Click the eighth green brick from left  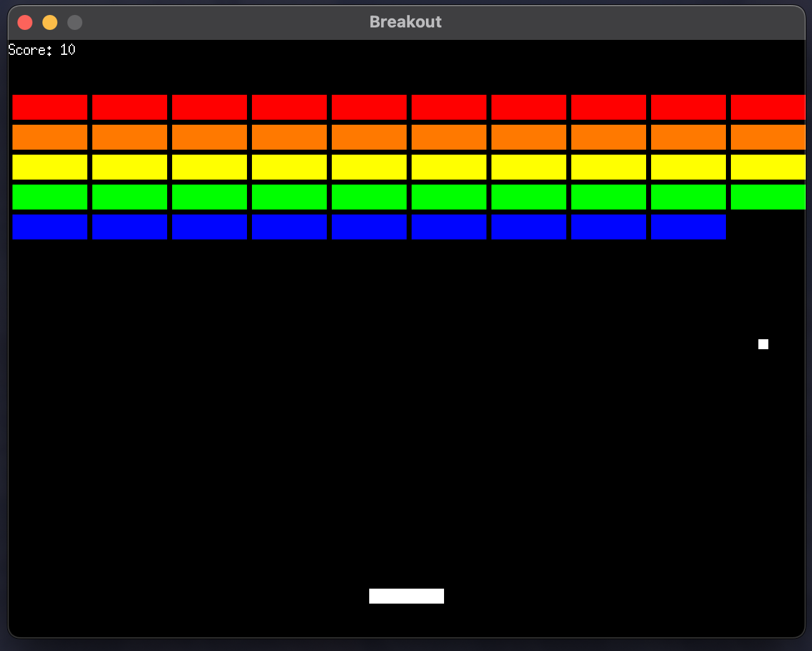point(609,197)
